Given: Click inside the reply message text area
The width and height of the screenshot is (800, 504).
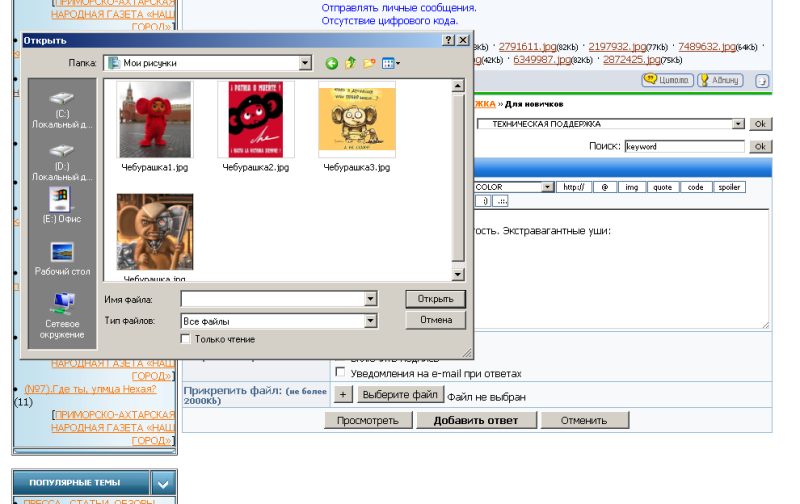Looking at the screenshot, I should click(621, 268).
